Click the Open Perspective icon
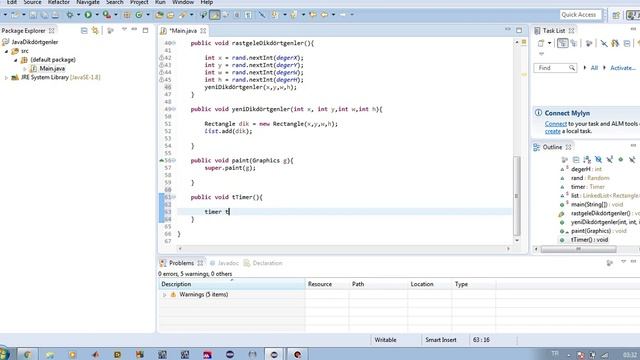This screenshot has height=360, width=640. coord(616,15)
